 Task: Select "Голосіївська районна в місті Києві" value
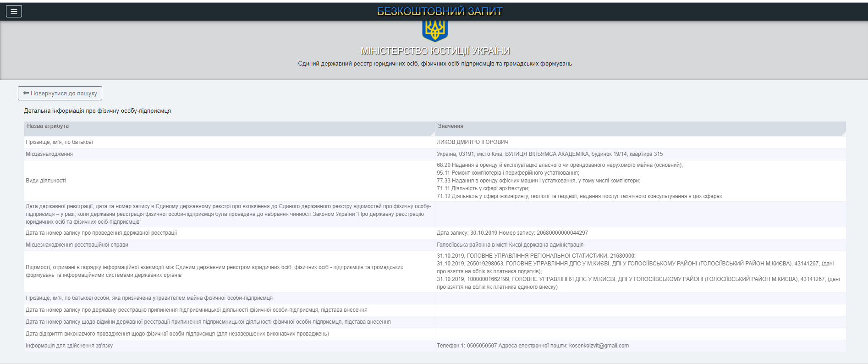(510, 245)
